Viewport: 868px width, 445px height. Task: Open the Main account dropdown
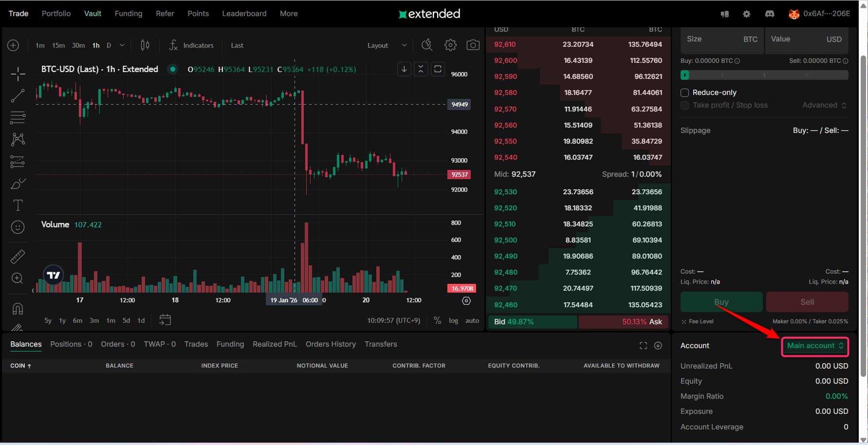pyautogui.click(x=814, y=346)
